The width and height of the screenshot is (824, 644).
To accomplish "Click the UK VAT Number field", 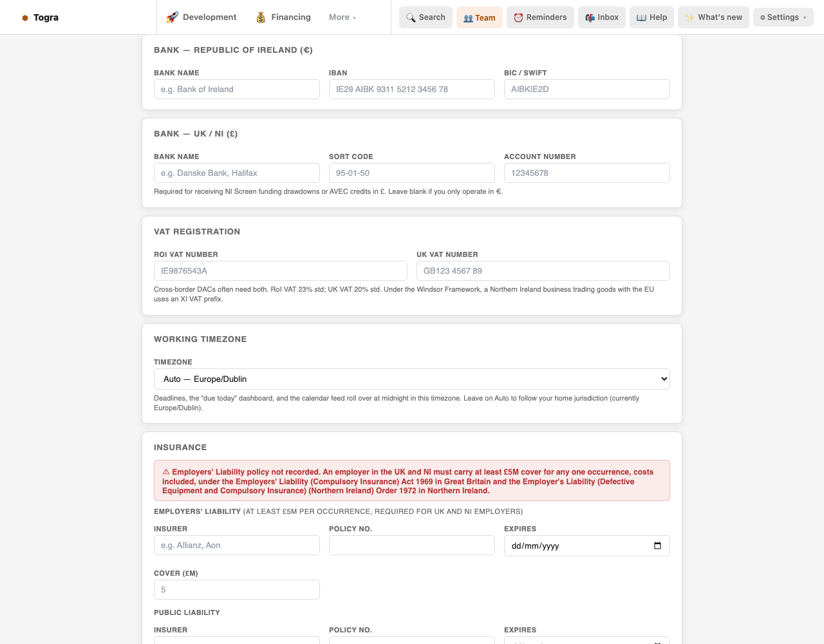I will point(543,271).
